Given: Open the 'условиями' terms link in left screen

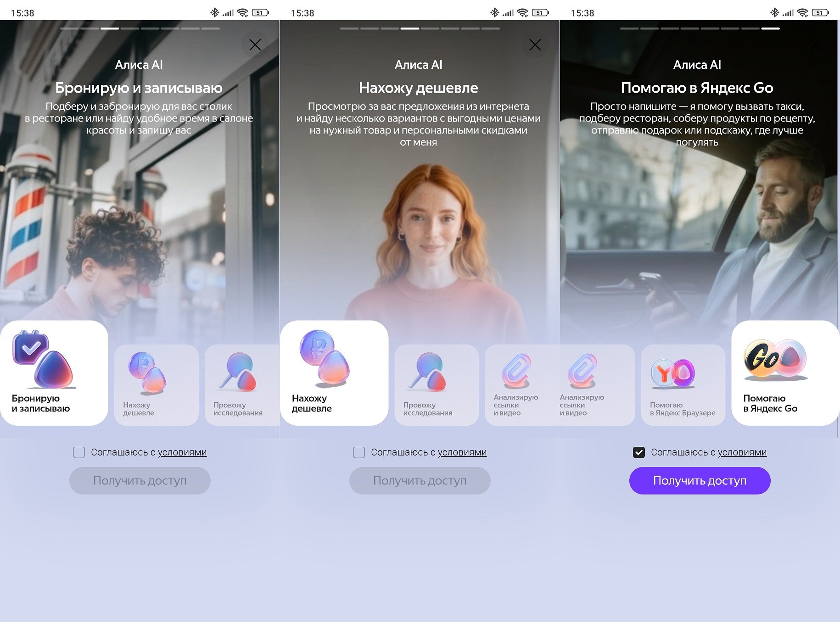Looking at the screenshot, I should point(182,452).
